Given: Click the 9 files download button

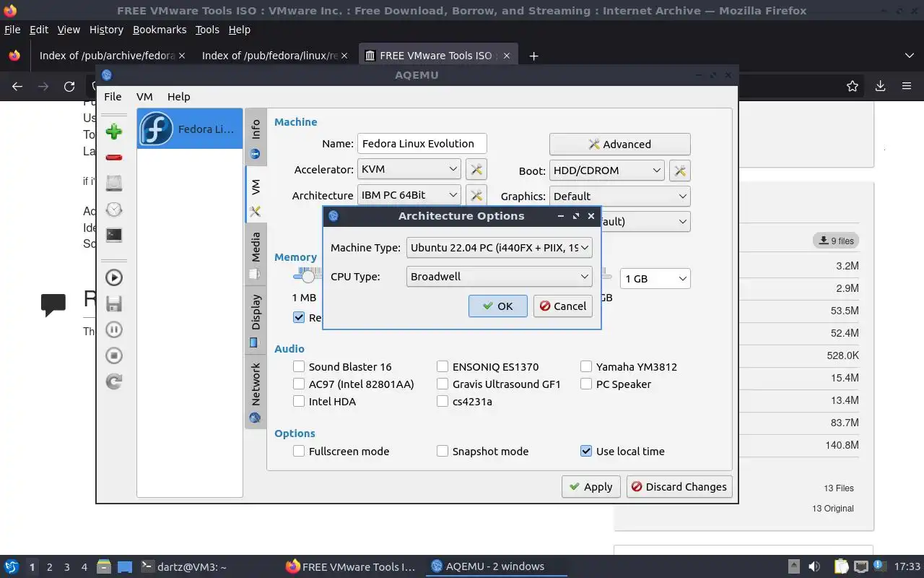Looking at the screenshot, I should [836, 241].
